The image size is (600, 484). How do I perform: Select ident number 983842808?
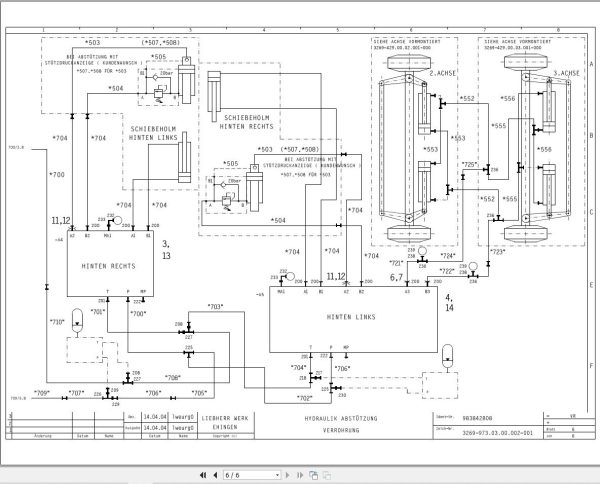coord(478,418)
